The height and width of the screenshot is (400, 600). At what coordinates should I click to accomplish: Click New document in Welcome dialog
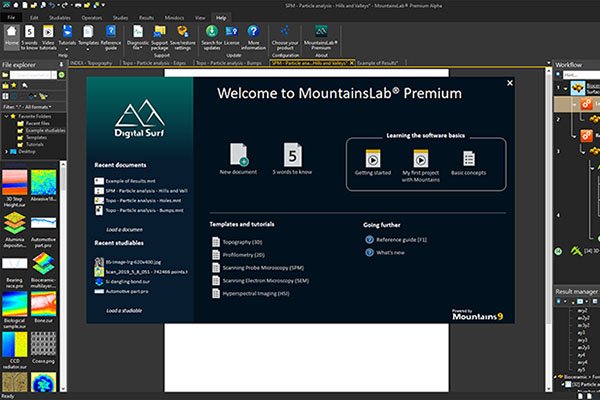238,158
